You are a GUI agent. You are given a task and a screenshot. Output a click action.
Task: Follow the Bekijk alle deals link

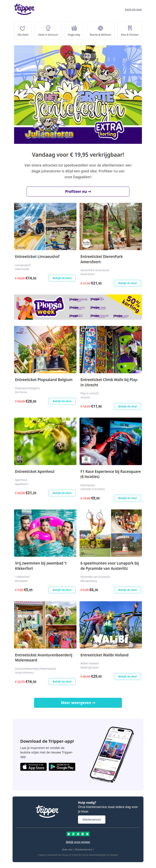point(133,9)
